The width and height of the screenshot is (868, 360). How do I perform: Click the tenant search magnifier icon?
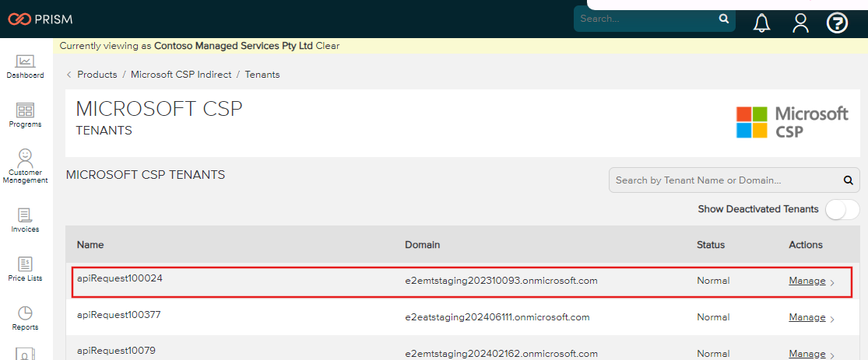(x=848, y=180)
